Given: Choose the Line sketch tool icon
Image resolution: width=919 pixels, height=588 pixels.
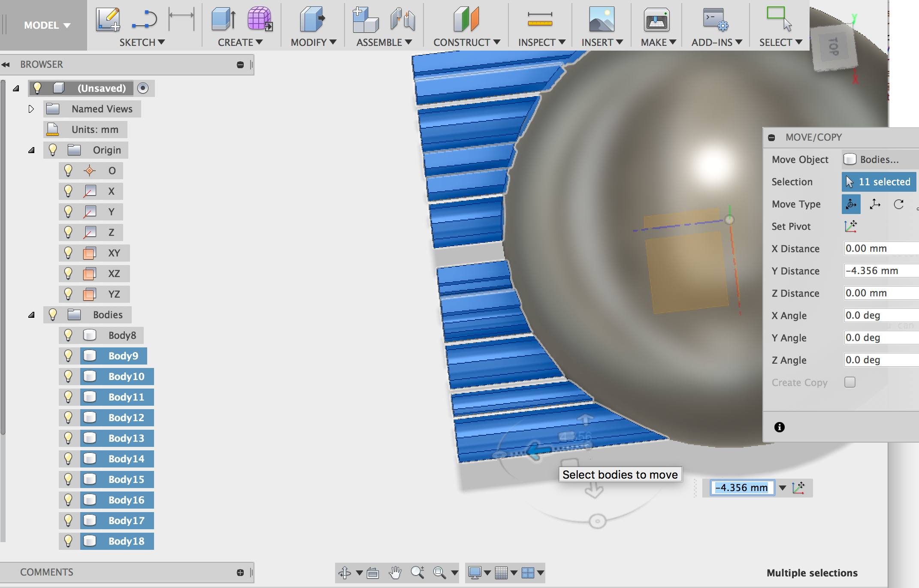Looking at the screenshot, I should [145, 20].
